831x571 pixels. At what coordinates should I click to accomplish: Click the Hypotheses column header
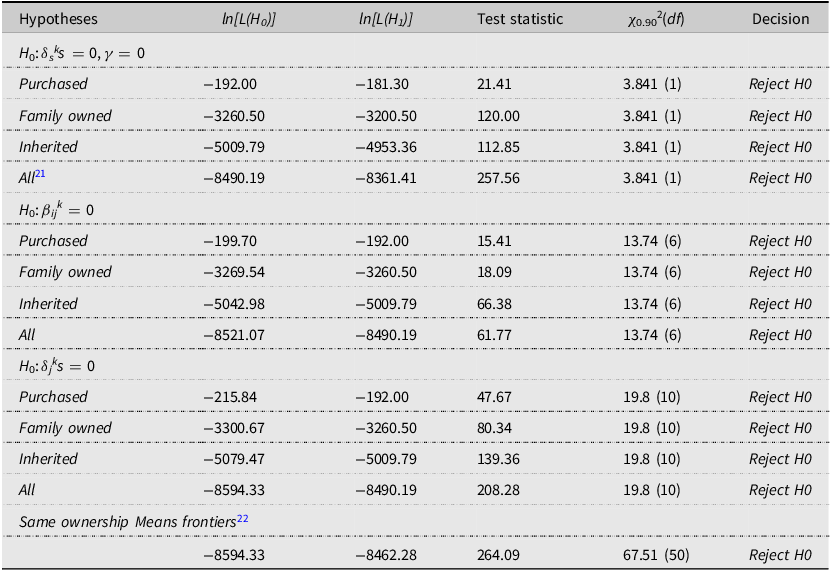58,19
